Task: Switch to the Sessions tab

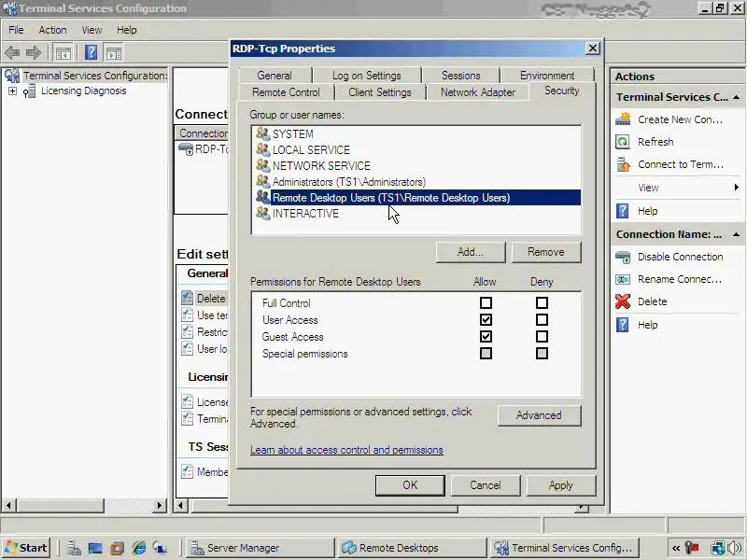Action: tap(460, 76)
